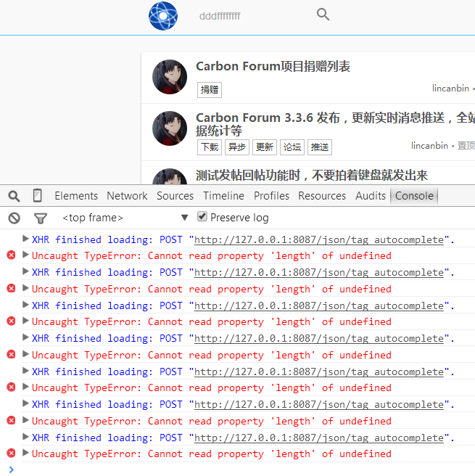
Task: Open the topic 'Carbon Forum项目捐赠列表'
Action: tap(273, 66)
